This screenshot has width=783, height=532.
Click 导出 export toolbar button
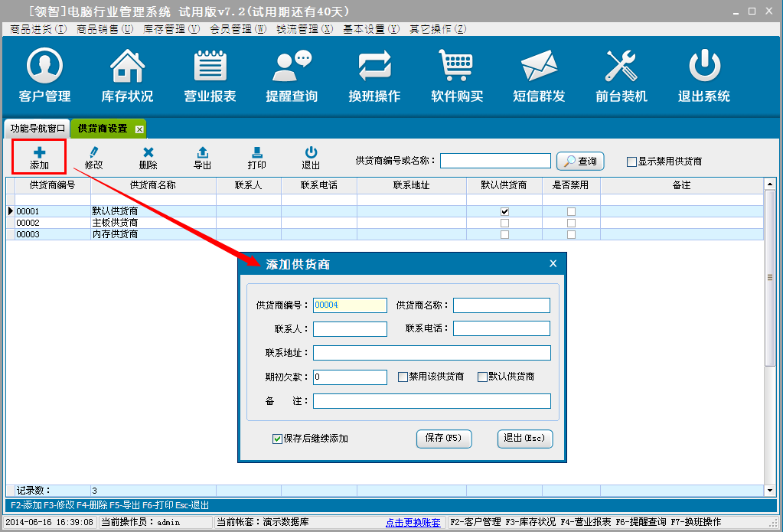202,158
